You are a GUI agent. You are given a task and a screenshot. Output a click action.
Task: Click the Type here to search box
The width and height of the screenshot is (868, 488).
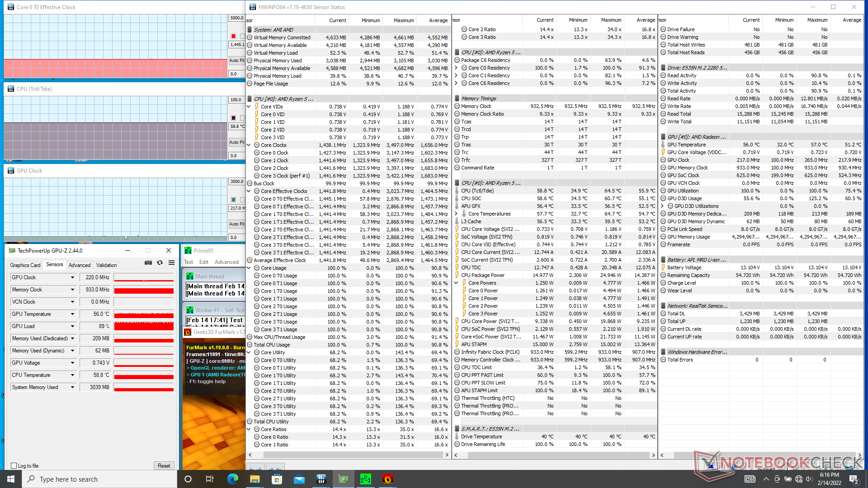click(99, 479)
